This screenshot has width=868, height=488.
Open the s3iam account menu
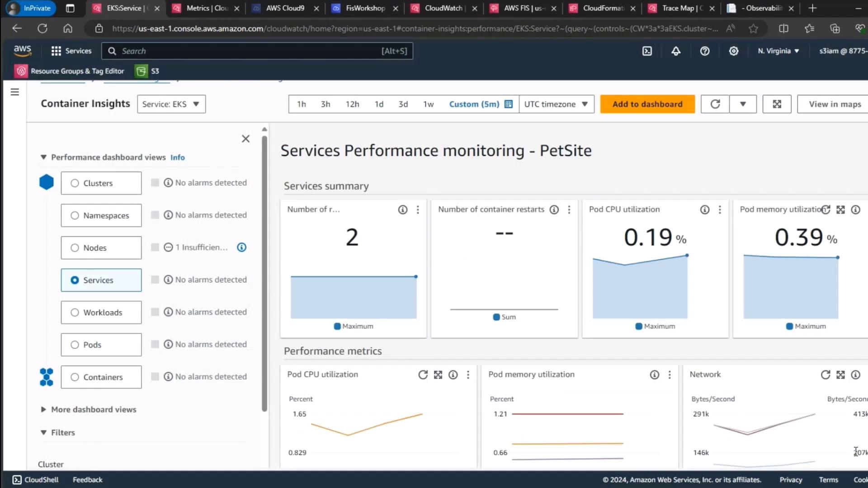843,51
